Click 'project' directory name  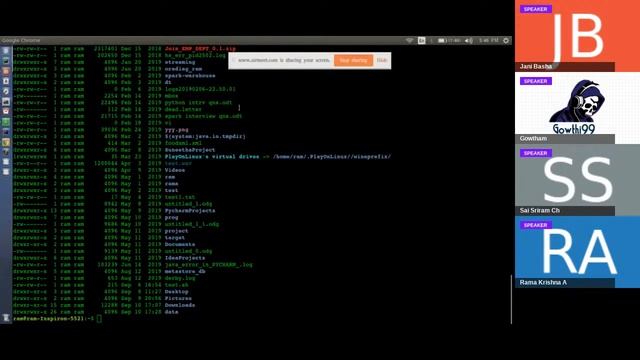point(176,231)
